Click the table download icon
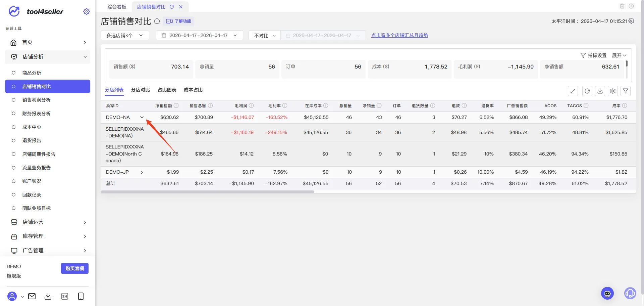 click(x=600, y=91)
